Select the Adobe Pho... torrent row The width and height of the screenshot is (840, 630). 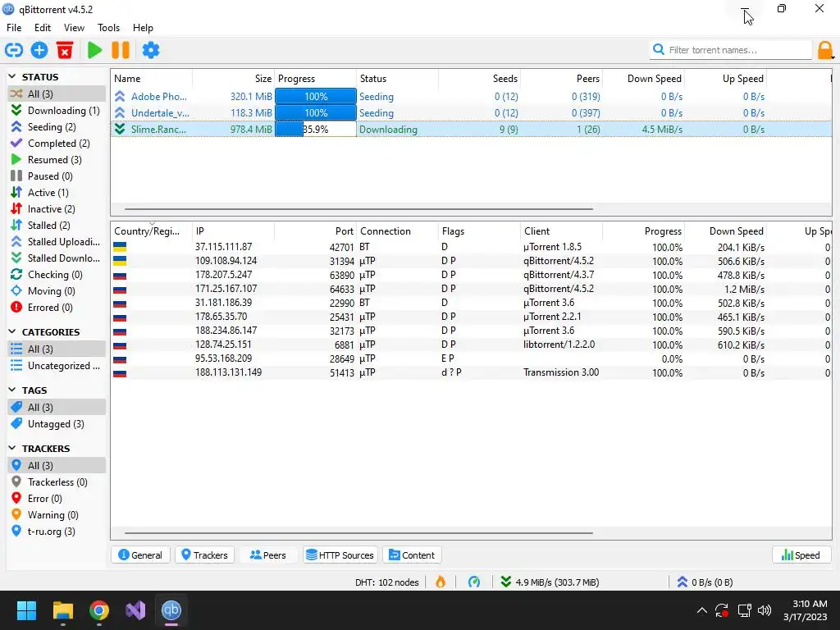(x=471, y=97)
